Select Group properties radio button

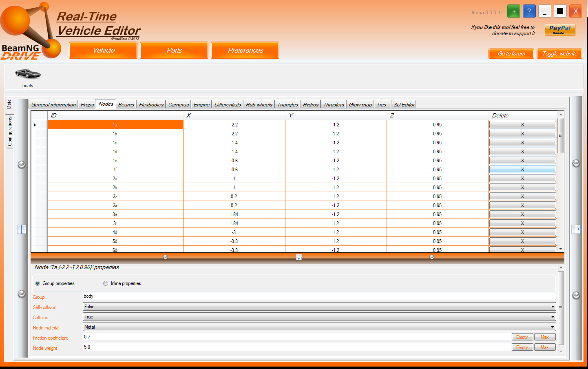point(38,283)
